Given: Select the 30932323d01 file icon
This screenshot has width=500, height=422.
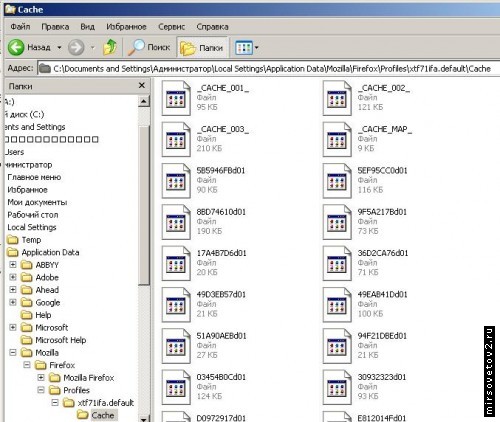Looking at the screenshot, I should point(337,387).
